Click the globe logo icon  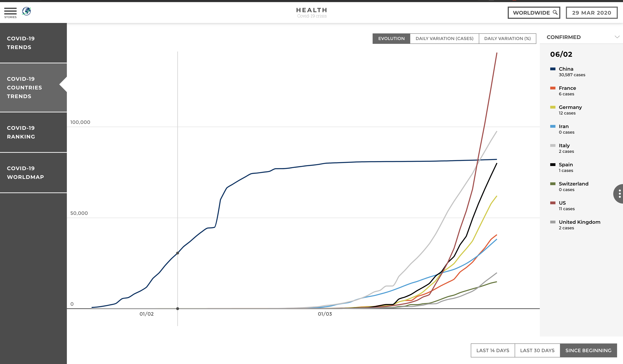click(x=26, y=11)
